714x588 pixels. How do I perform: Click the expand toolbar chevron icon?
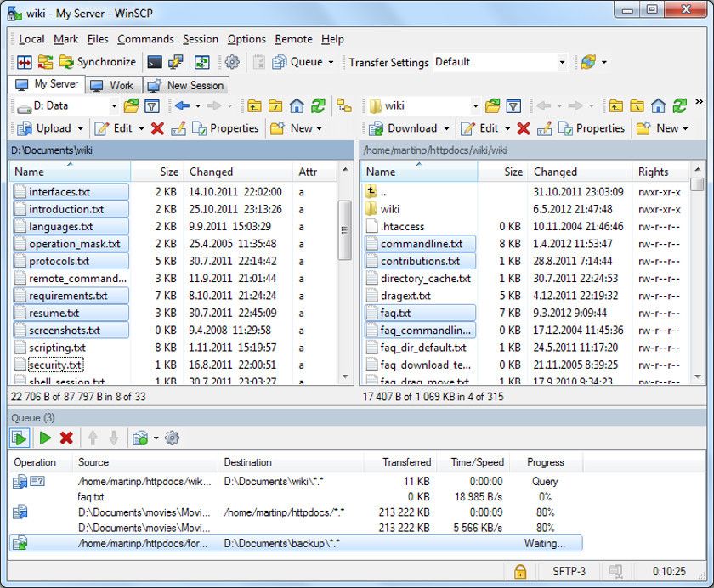[699, 102]
